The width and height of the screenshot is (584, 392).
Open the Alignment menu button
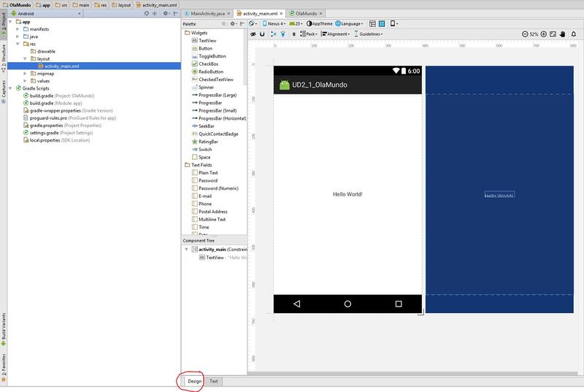[x=336, y=34]
